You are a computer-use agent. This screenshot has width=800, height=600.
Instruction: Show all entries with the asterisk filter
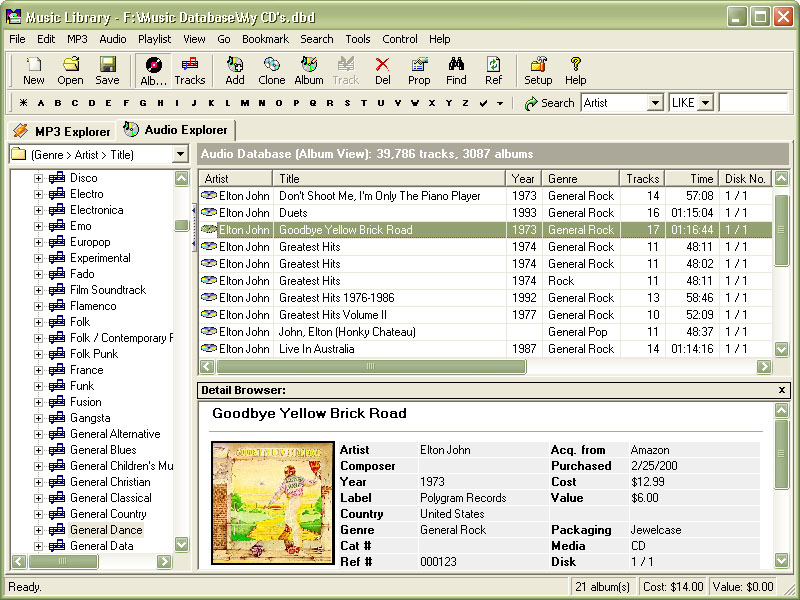tap(23, 103)
